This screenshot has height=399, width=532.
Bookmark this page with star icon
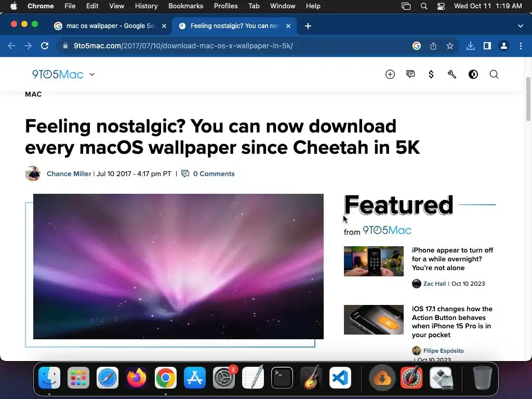(450, 46)
